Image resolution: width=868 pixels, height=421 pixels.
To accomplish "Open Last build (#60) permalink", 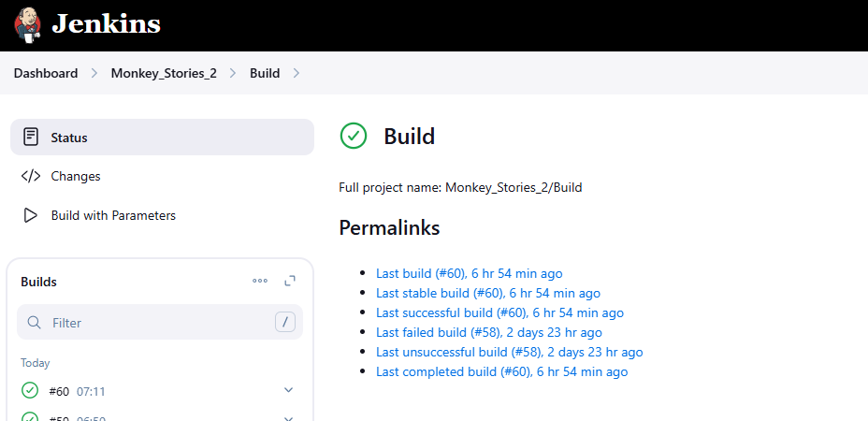I will tap(469, 273).
